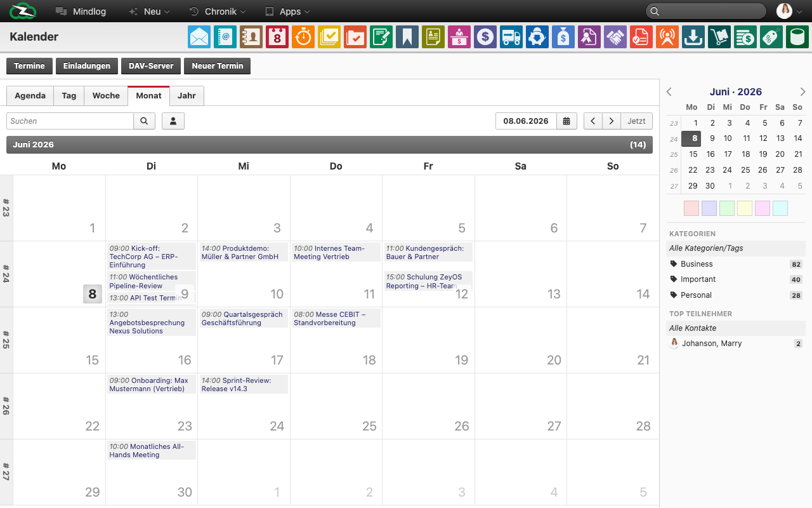Viewport: 812px width, 508px height.
Task: Open the Apps dropdown menu
Action: [x=287, y=11]
